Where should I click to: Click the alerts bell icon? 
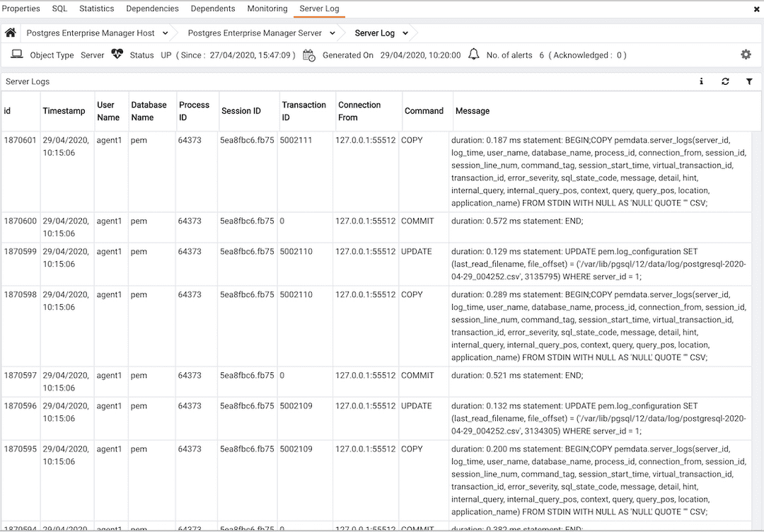(473, 54)
